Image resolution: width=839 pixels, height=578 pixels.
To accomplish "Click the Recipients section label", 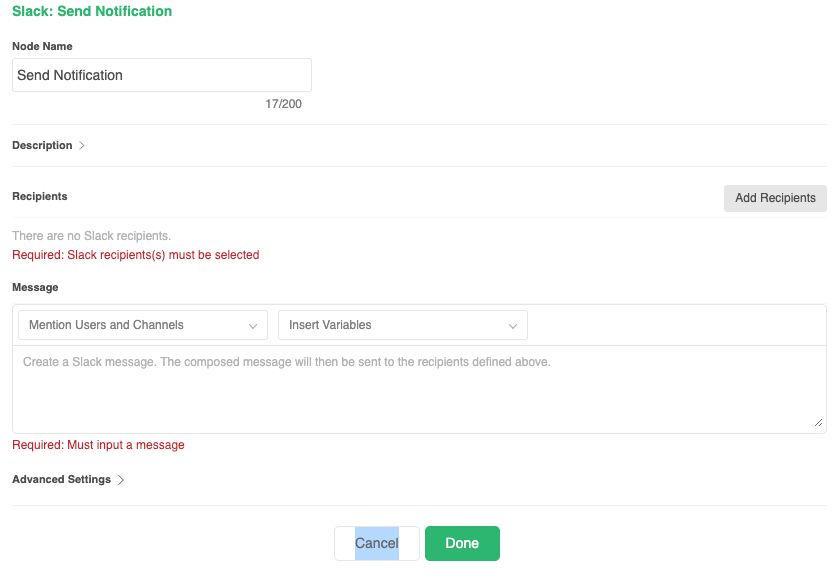I will [40, 197].
